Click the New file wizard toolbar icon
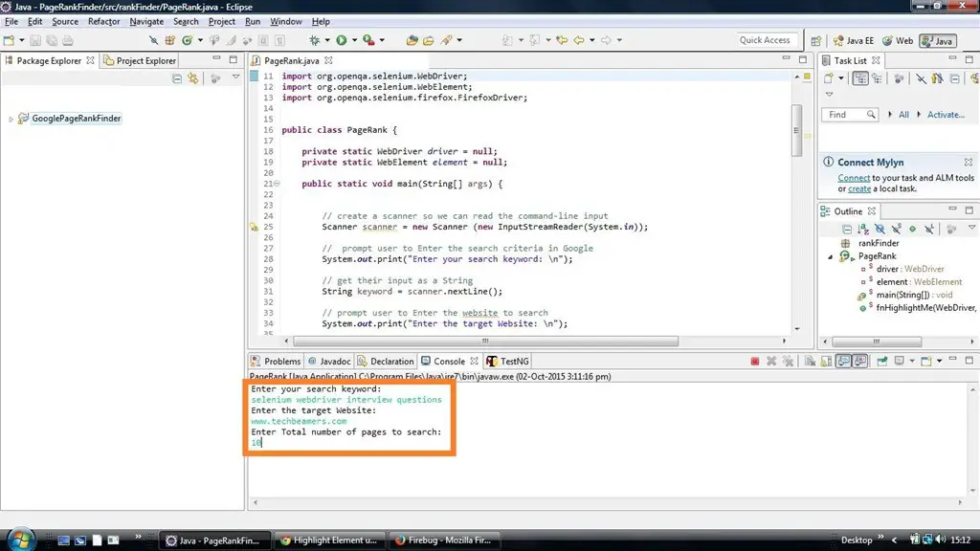The height and width of the screenshot is (551, 980). click(x=10, y=40)
